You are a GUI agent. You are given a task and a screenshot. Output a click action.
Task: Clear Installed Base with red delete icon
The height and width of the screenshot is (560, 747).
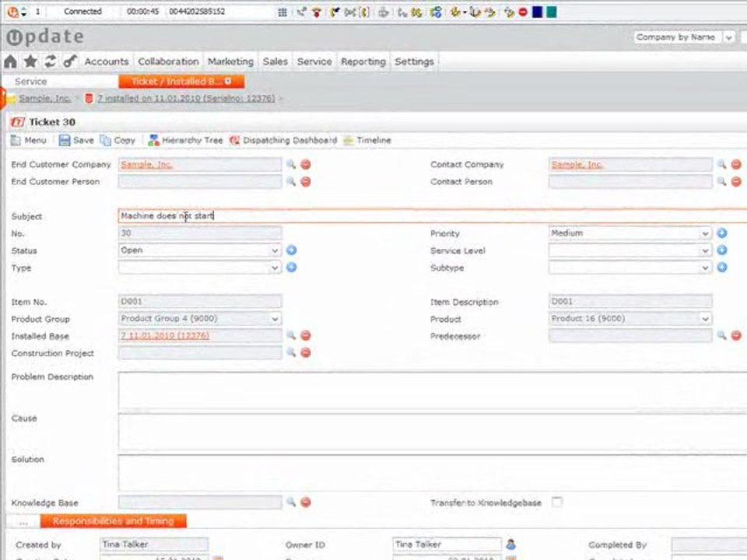pos(306,336)
